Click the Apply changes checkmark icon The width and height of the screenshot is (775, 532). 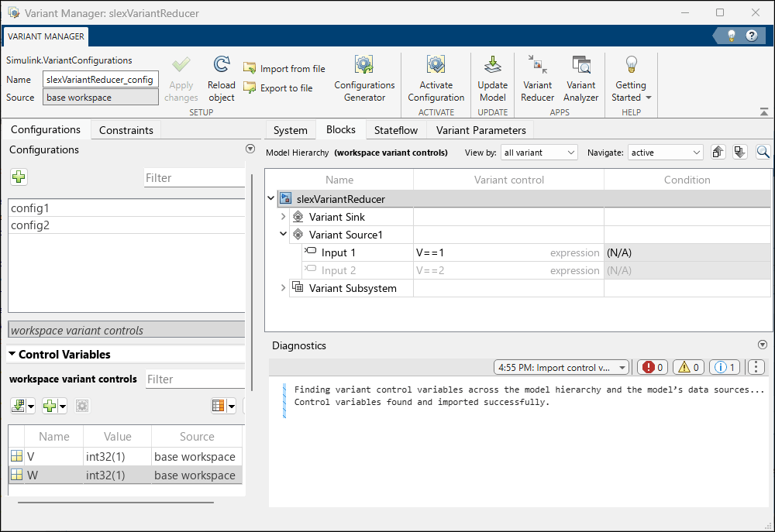[x=181, y=65]
